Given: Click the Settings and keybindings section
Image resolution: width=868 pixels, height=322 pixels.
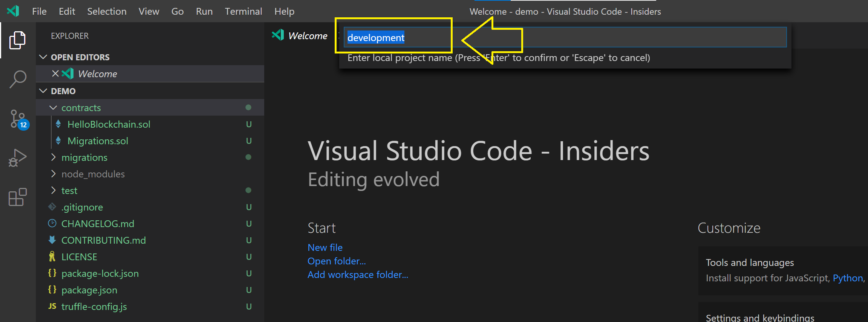Looking at the screenshot, I should pos(783,312).
